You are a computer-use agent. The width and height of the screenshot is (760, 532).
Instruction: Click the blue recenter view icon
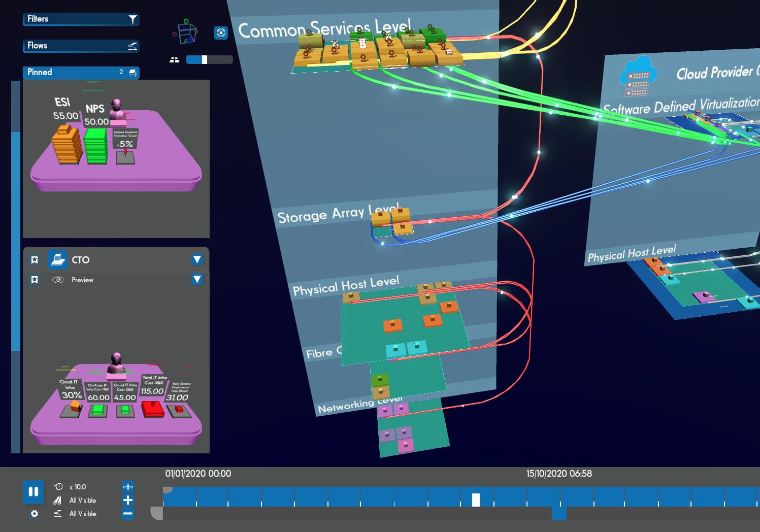(x=221, y=33)
